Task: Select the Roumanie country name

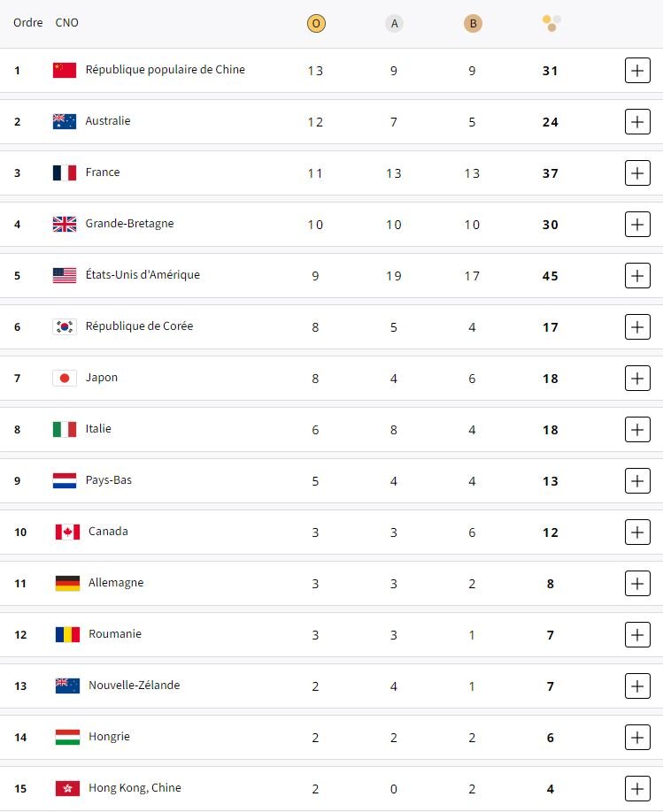Action: 115,634
